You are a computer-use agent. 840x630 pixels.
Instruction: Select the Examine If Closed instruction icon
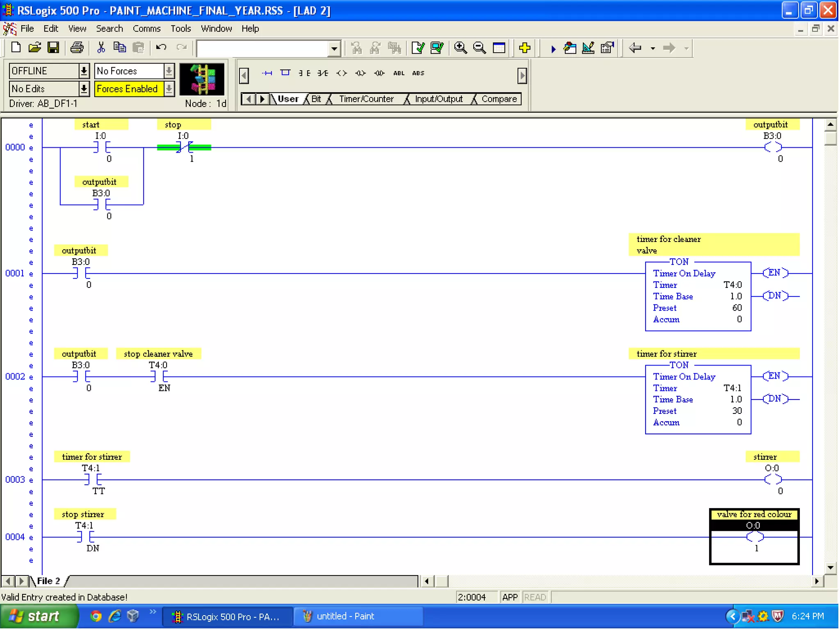coord(304,73)
